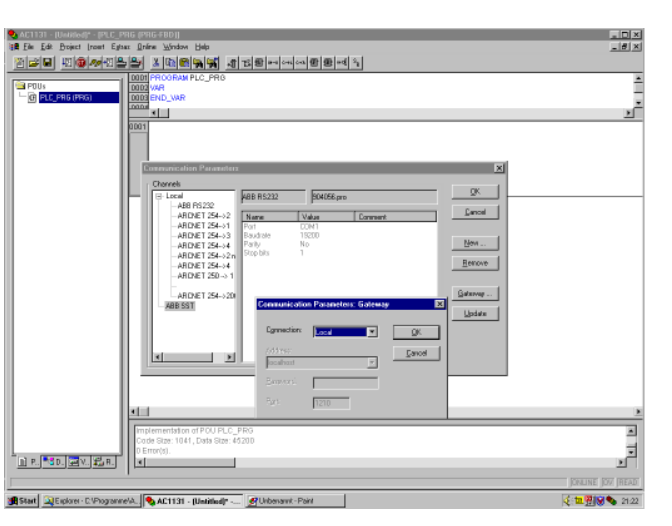Screen dimensions: 672x526
Task: Switch to the Resources tab at bottom-left
Action: 102,461
